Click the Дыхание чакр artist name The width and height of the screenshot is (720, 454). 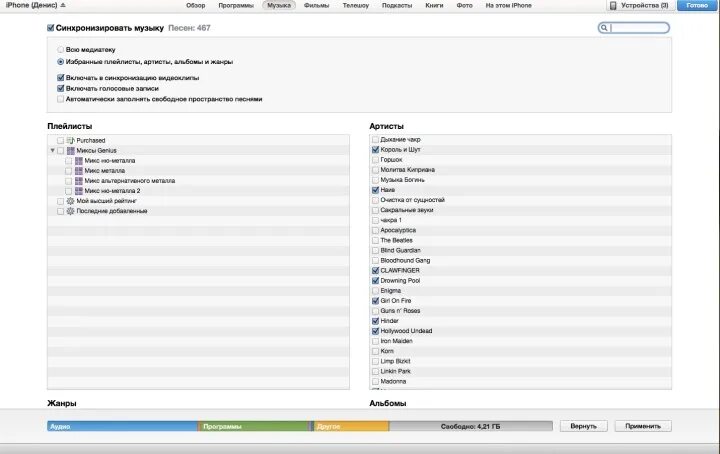[400, 140]
